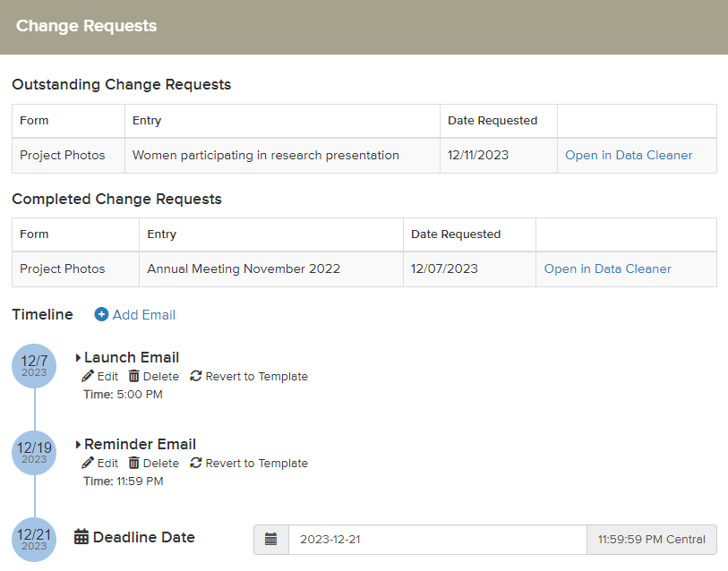The width and height of the screenshot is (728, 571).
Task: Click the pencil Edit icon under Launch Email
Action: click(88, 377)
